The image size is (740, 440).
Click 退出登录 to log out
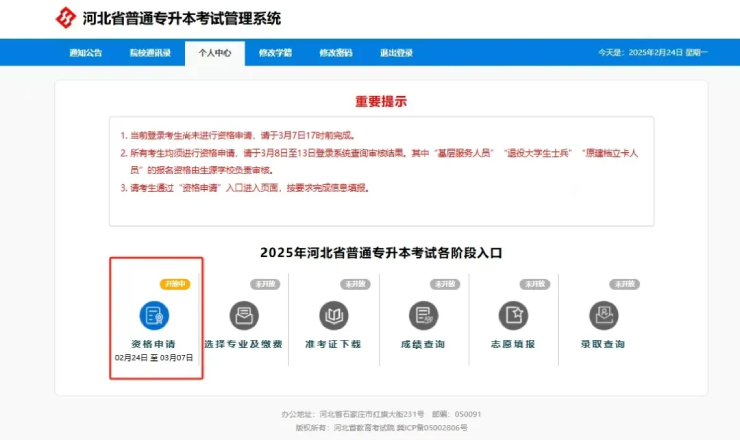click(398, 52)
